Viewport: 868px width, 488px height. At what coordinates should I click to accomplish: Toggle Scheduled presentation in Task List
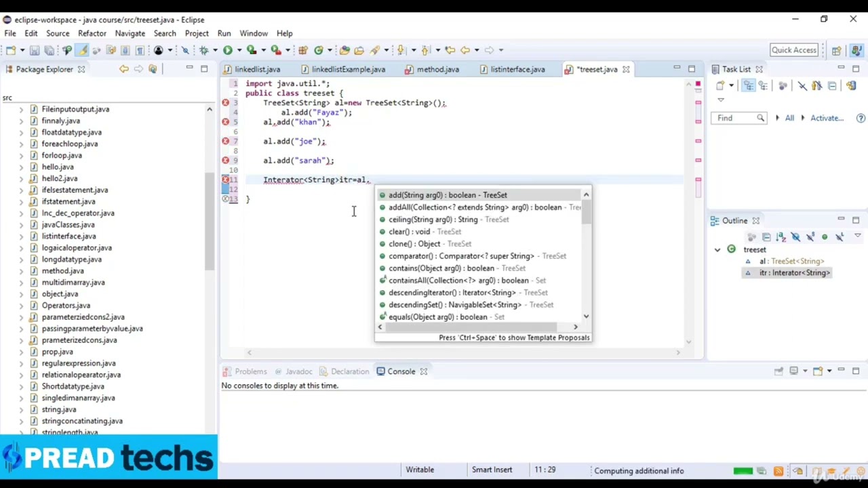coord(764,85)
